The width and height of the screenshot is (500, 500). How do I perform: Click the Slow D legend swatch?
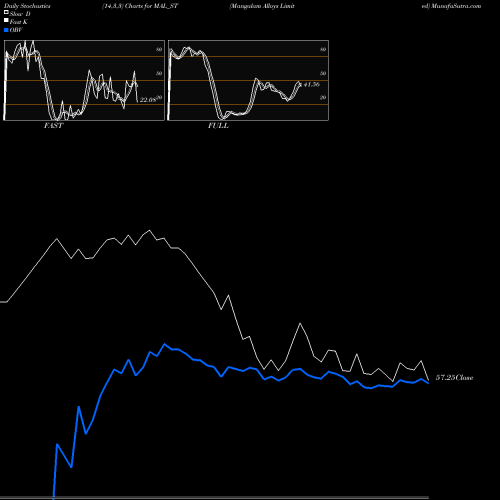pos(6,12)
